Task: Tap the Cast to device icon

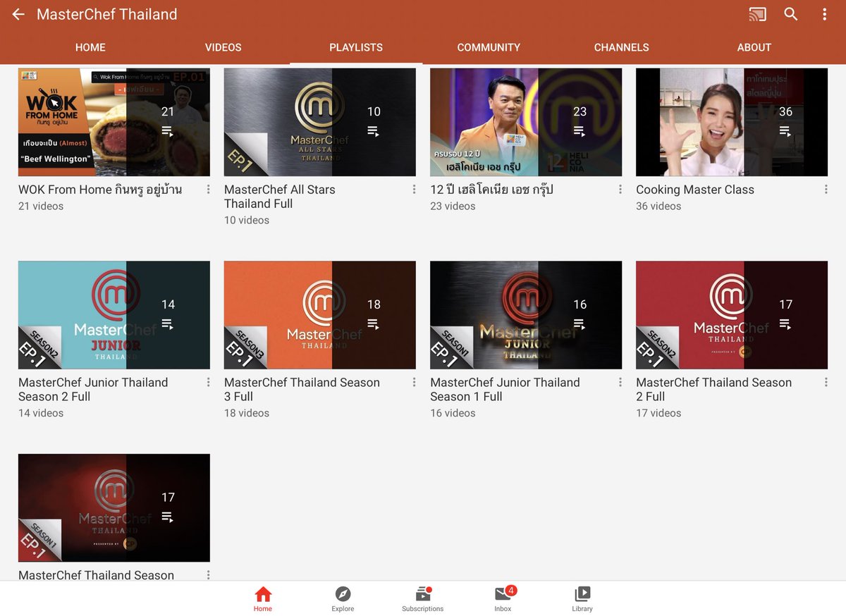Action: [x=757, y=14]
